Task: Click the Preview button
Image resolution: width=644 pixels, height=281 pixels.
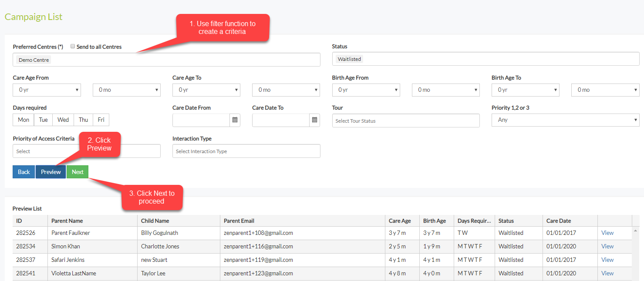Action: click(x=51, y=172)
